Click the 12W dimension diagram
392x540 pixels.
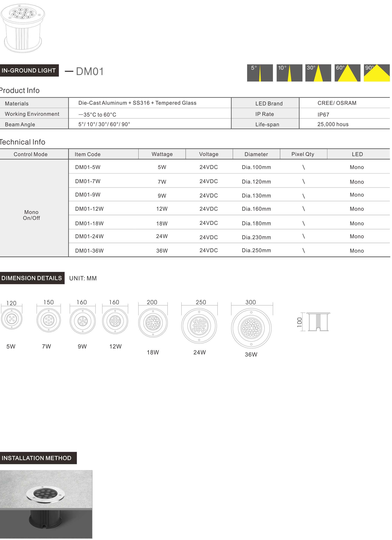115,321
